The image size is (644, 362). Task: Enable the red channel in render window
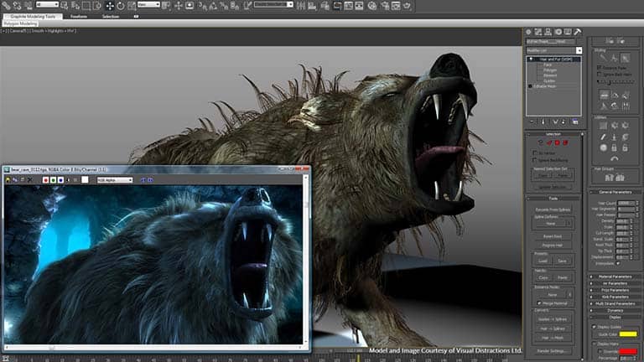[45, 180]
